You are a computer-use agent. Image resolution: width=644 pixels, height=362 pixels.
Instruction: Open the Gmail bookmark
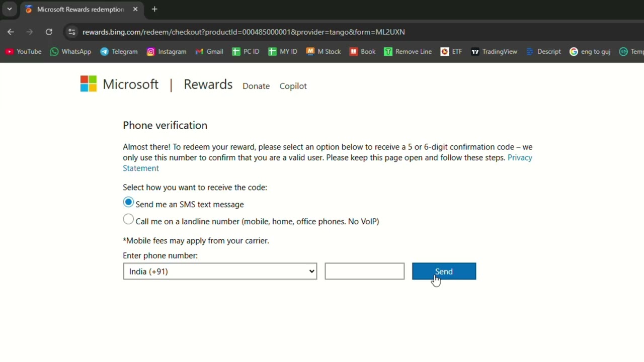tap(209, 52)
